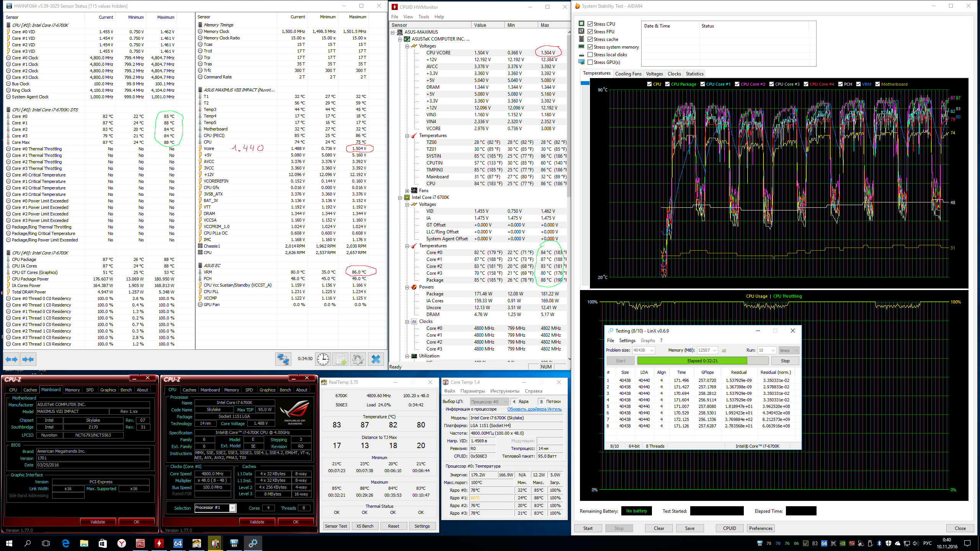Click RealTemp Sensor Test button

tap(336, 526)
